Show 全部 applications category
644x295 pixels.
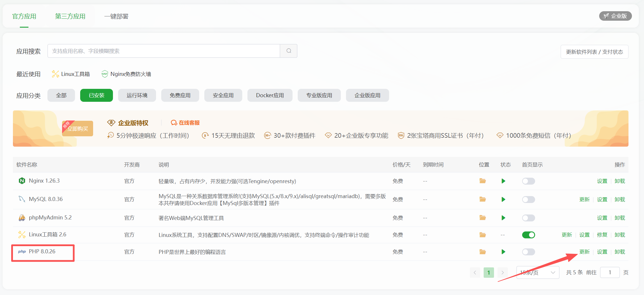tap(61, 95)
